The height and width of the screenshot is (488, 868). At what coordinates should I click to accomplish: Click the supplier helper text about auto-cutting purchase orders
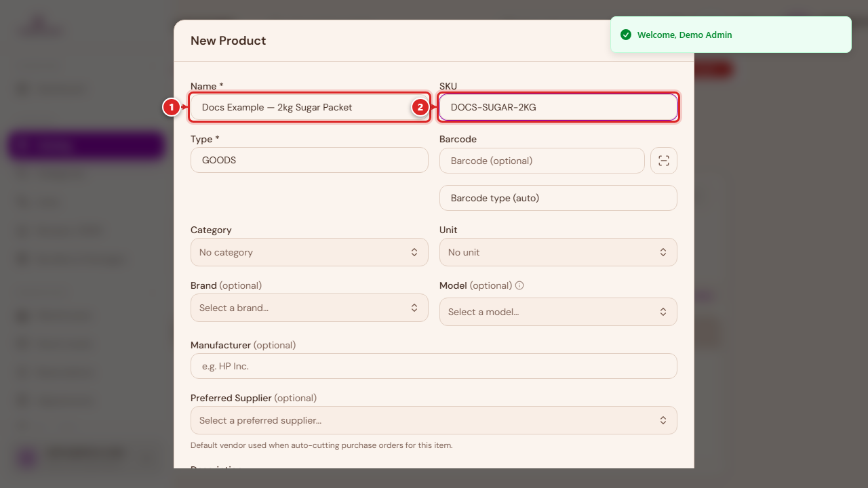(x=321, y=445)
